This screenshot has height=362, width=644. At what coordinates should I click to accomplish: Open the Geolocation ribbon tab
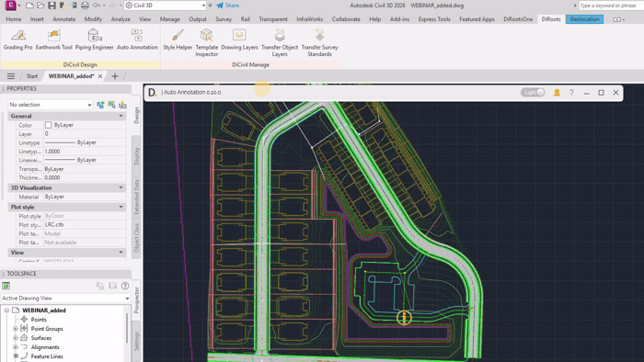click(584, 19)
